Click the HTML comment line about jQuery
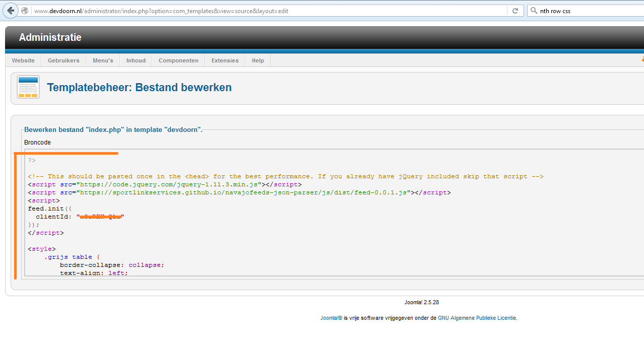This screenshot has width=644, height=347. (x=286, y=176)
